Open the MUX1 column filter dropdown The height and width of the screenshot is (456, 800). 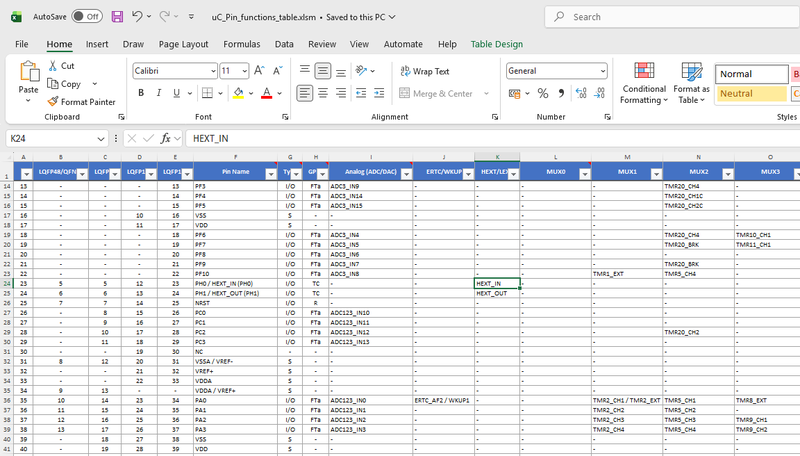656,174
